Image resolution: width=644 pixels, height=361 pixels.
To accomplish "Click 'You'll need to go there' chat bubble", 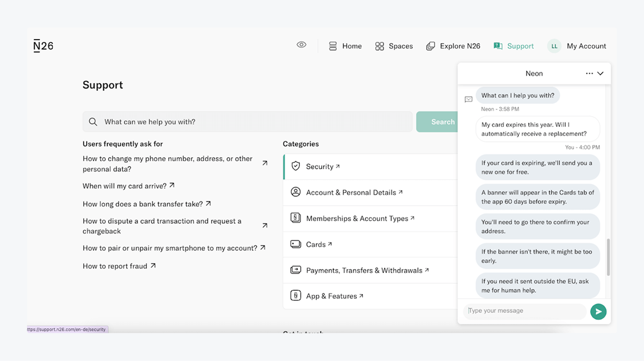I will pos(538,226).
